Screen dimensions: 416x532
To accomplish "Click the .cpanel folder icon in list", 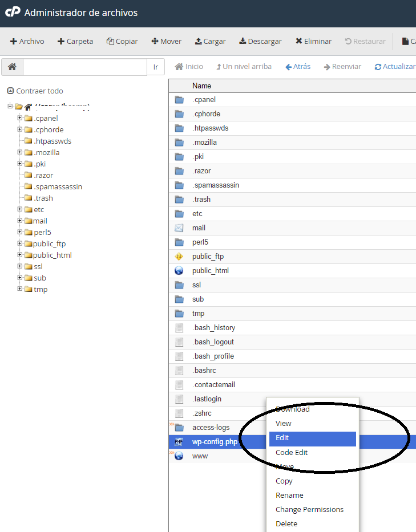I will click(x=179, y=100).
